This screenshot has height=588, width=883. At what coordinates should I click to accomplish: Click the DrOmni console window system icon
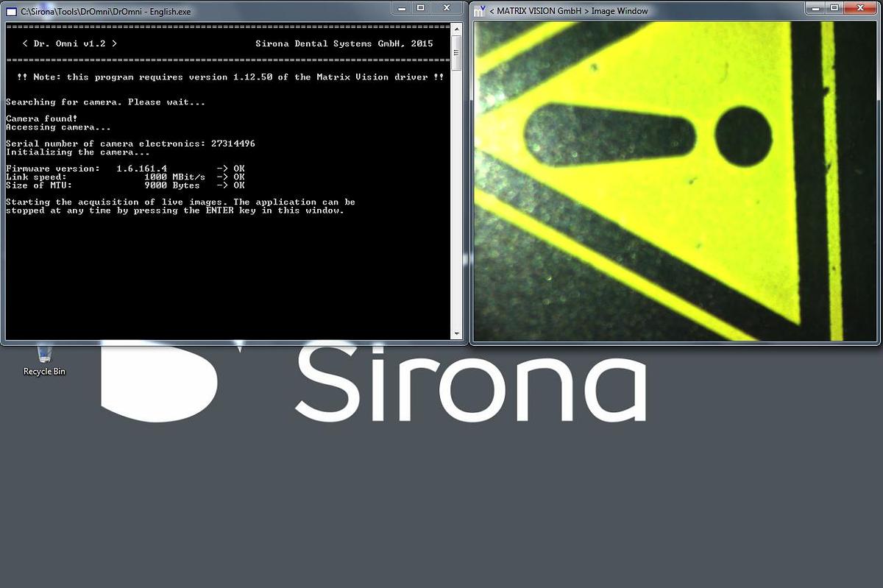[10, 10]
